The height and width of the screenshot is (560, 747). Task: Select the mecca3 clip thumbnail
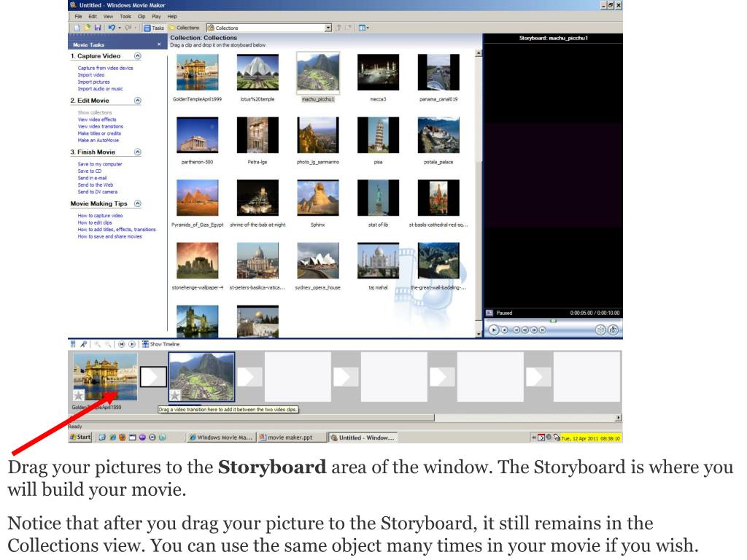tap(379, 72)
